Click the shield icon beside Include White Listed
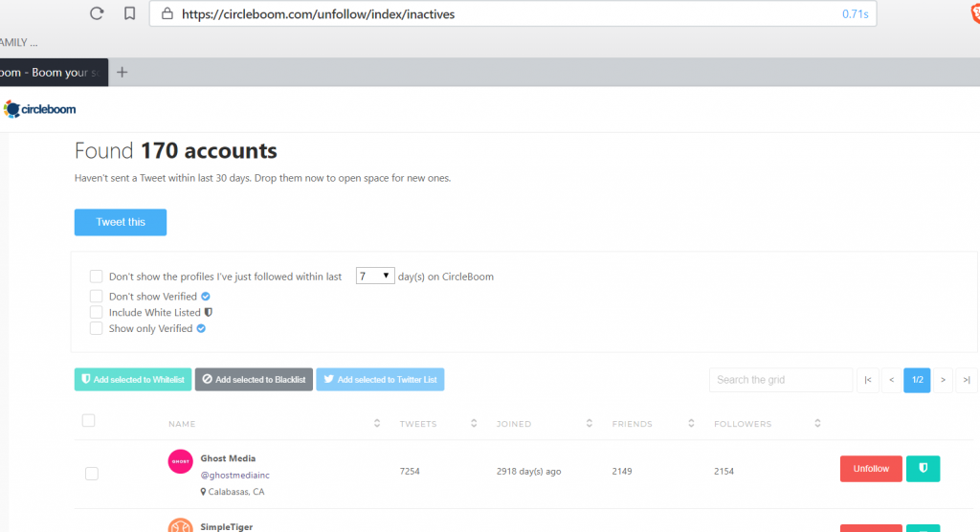The width and height of the screenshot is (980, 532). 209,312
